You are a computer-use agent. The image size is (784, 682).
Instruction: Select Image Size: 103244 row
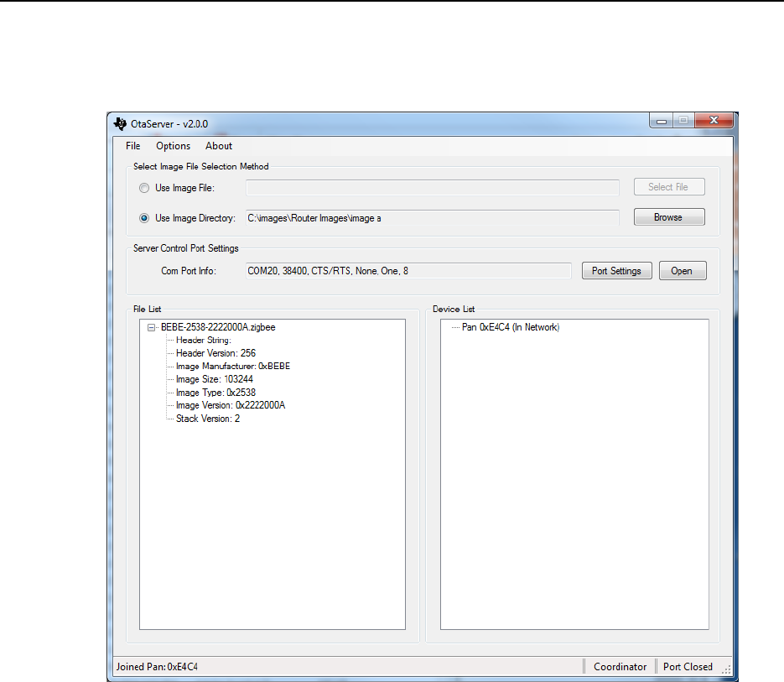click(x=215, y=379)
